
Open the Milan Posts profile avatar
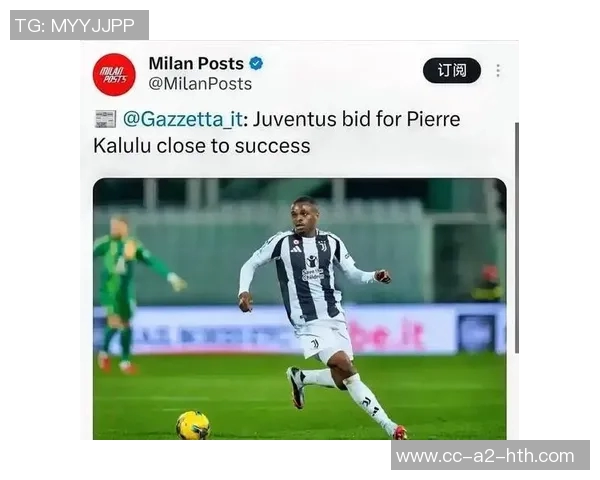[x=114, y=75]
